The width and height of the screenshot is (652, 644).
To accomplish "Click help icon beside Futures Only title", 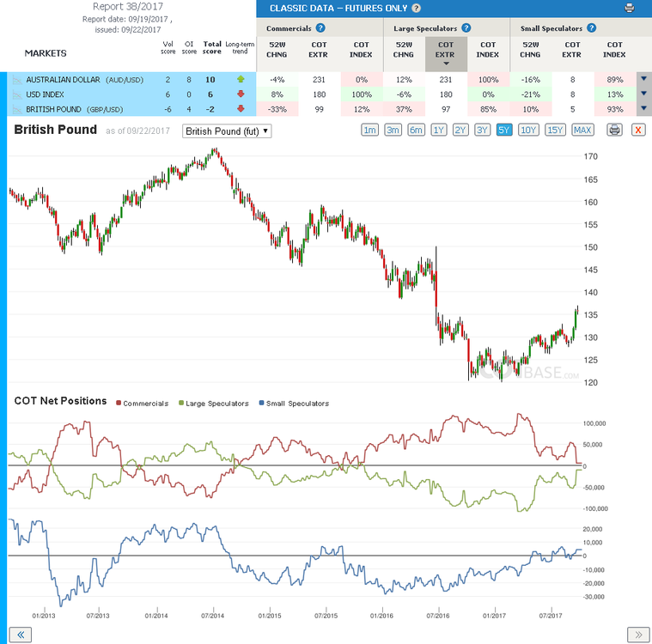I will pos(417,9).
